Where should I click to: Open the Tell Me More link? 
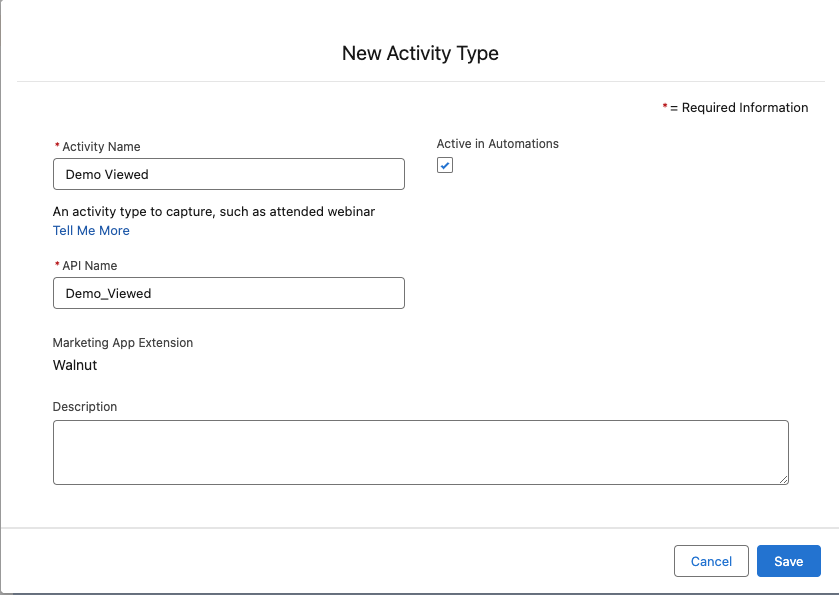click(x=91, y=231)
